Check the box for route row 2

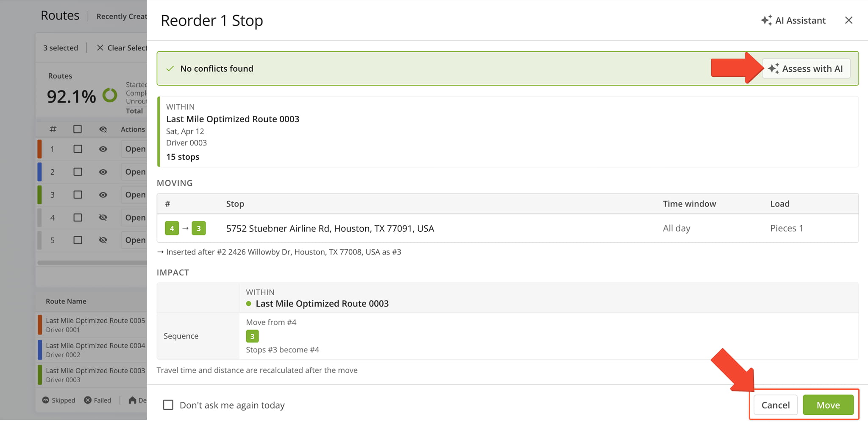[x=78, y=172]
